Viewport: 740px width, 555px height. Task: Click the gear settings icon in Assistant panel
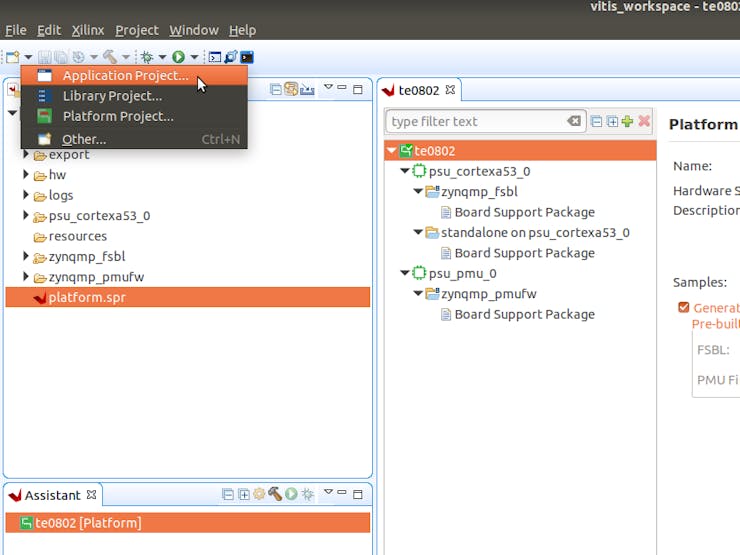pos(259,494)
